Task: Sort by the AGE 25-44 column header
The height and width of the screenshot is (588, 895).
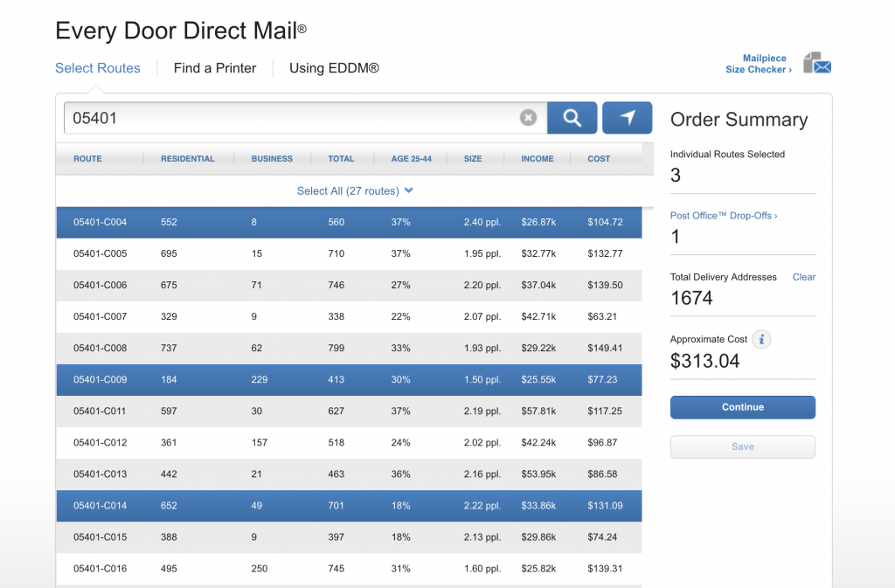Action: [411, 158]
